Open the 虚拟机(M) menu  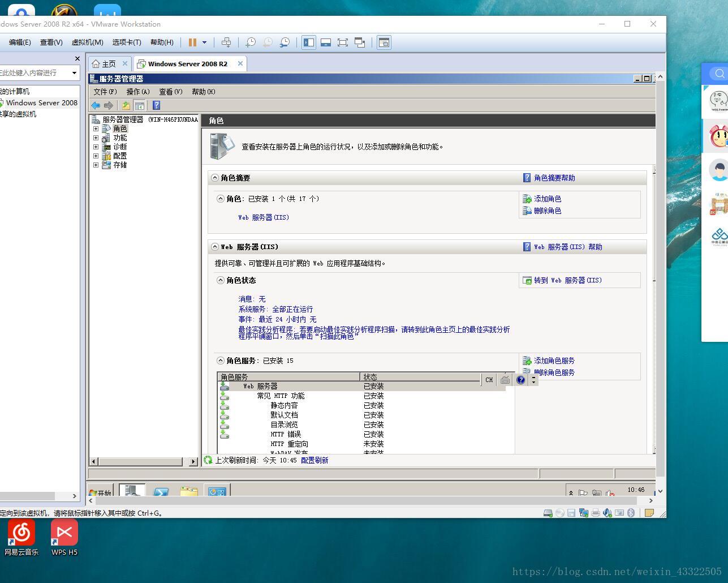click(87, 42)
